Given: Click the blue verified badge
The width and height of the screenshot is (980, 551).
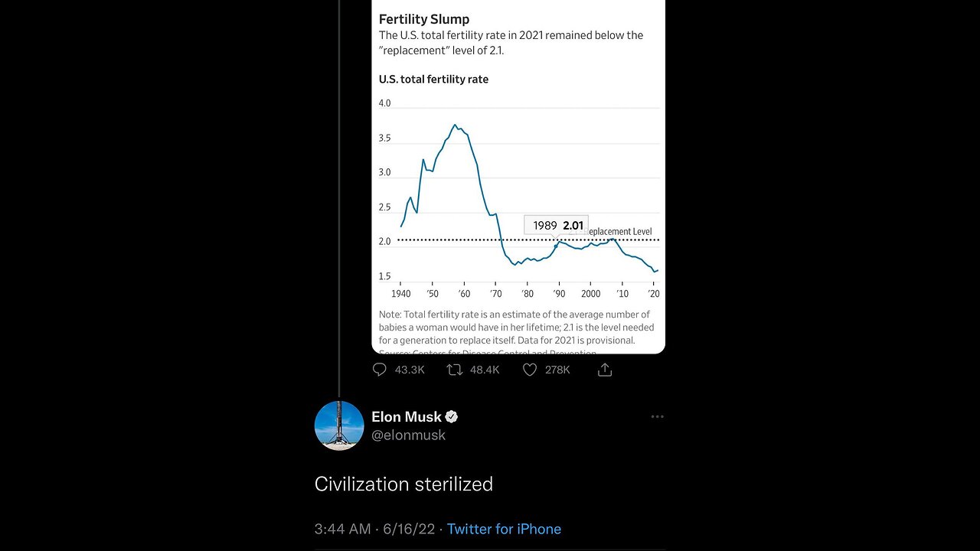Looking at the screenshot, I should click(452, 416).
